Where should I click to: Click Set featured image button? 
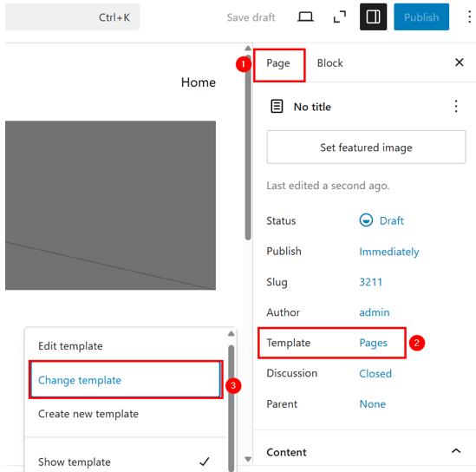[366, 147]
